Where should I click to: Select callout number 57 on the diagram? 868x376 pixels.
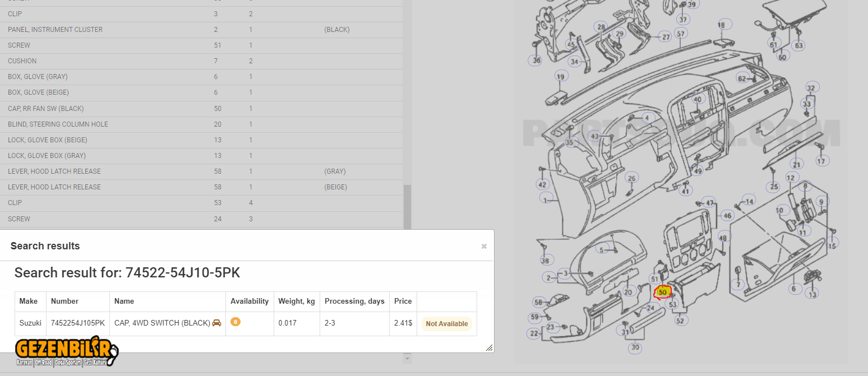coord(681,34)
